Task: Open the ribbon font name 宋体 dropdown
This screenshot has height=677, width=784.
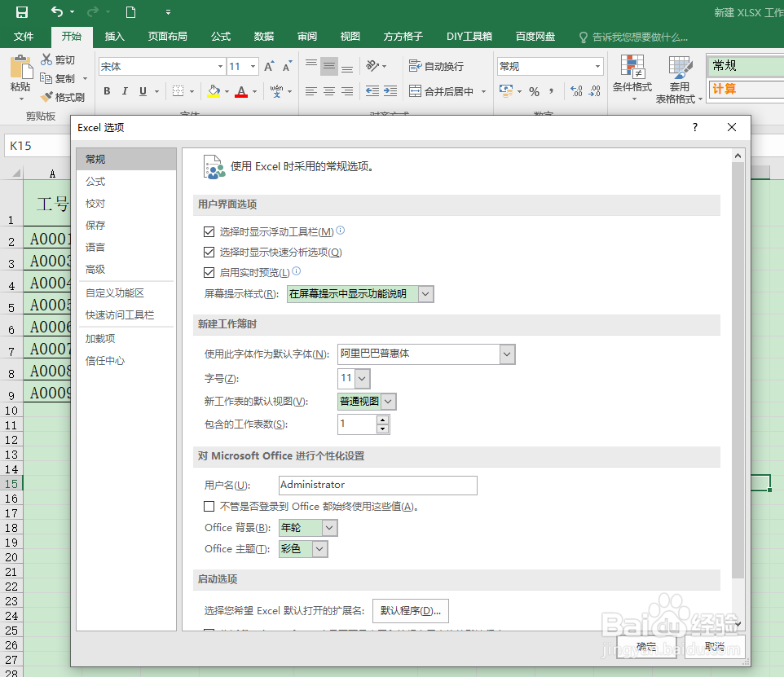Action: tap(220, 67)
